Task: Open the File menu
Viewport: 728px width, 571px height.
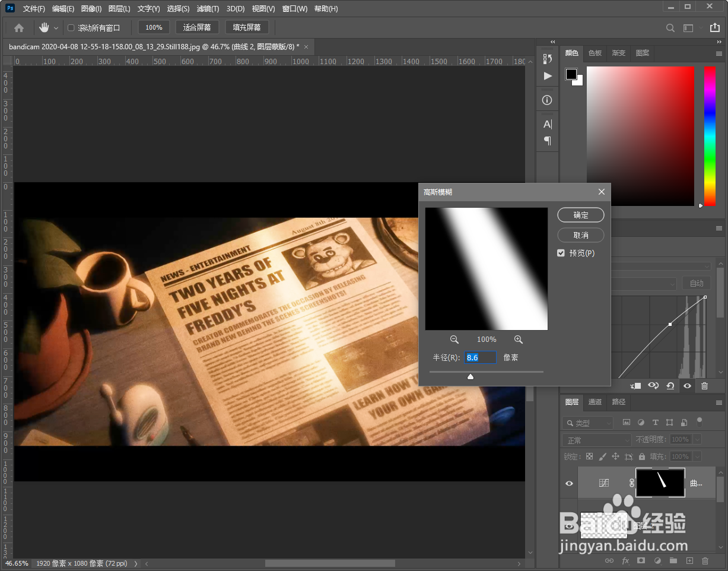Action: click(x=34, y=9)
